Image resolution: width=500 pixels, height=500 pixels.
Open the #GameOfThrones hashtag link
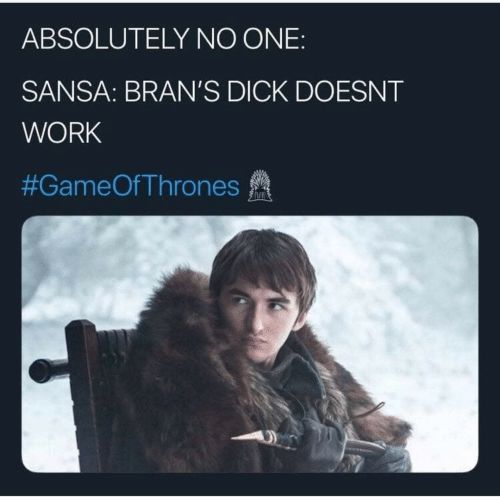130,186
